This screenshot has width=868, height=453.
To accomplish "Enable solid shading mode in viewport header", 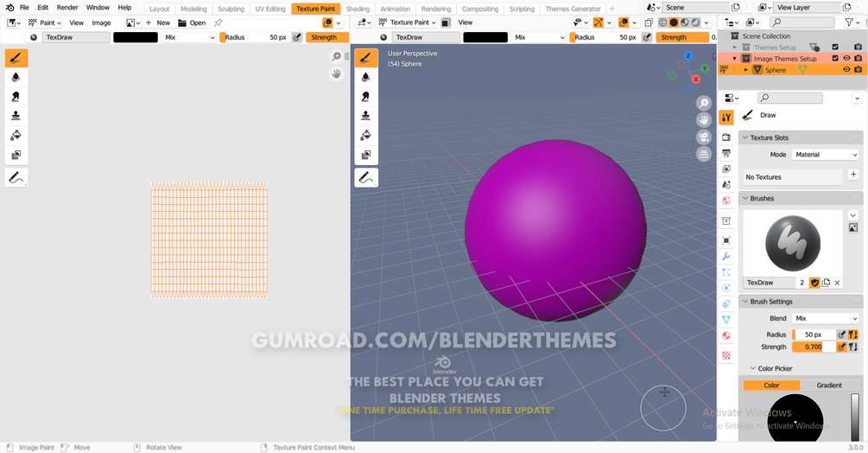I will [x=674, y=22].
